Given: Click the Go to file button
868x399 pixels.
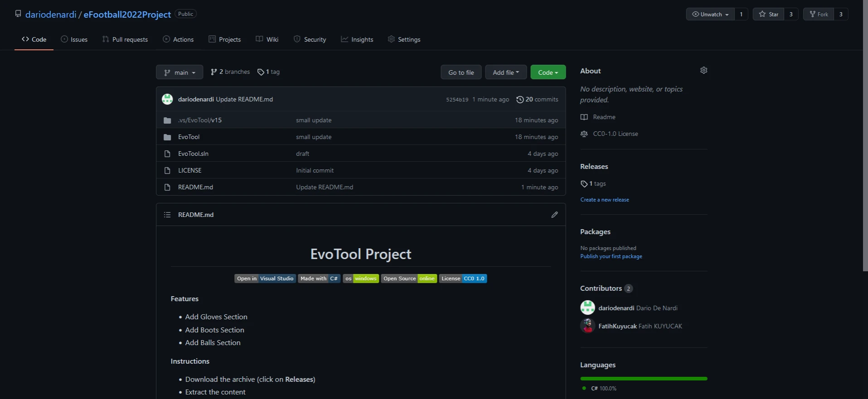Looking at the screenshot, I should coord(461,72).
